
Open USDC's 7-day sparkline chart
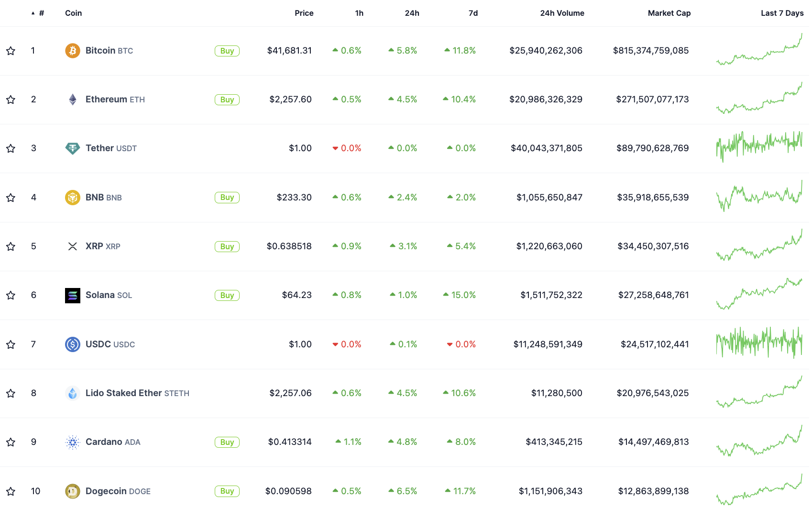(x=759, y=343)
